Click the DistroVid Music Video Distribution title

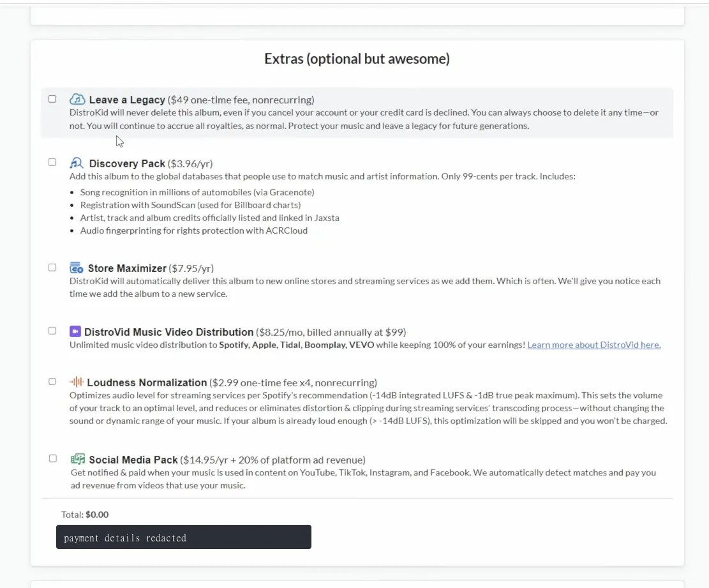click(168, 333)
